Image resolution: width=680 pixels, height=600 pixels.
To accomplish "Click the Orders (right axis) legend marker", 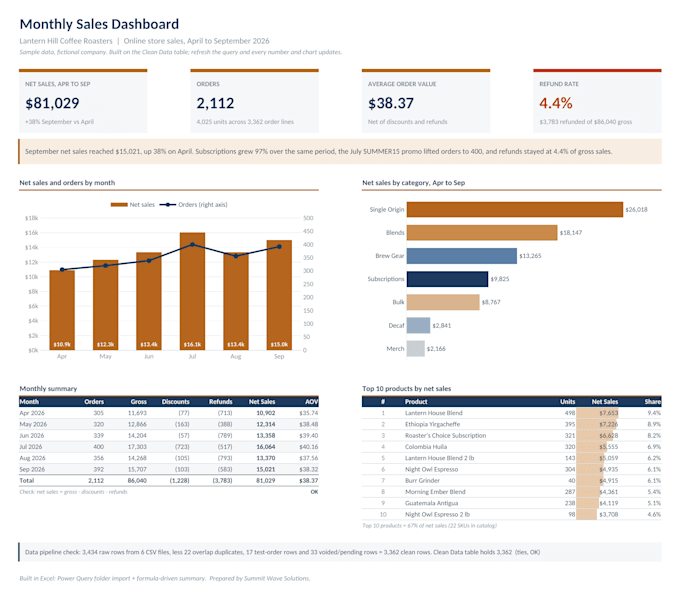I will tap(168, 205).
